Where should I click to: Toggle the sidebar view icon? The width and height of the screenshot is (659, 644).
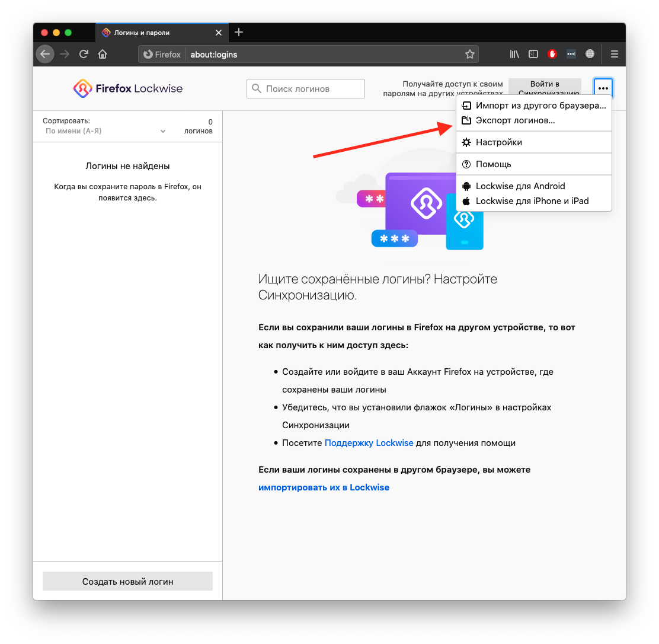(x=533, y=54)
